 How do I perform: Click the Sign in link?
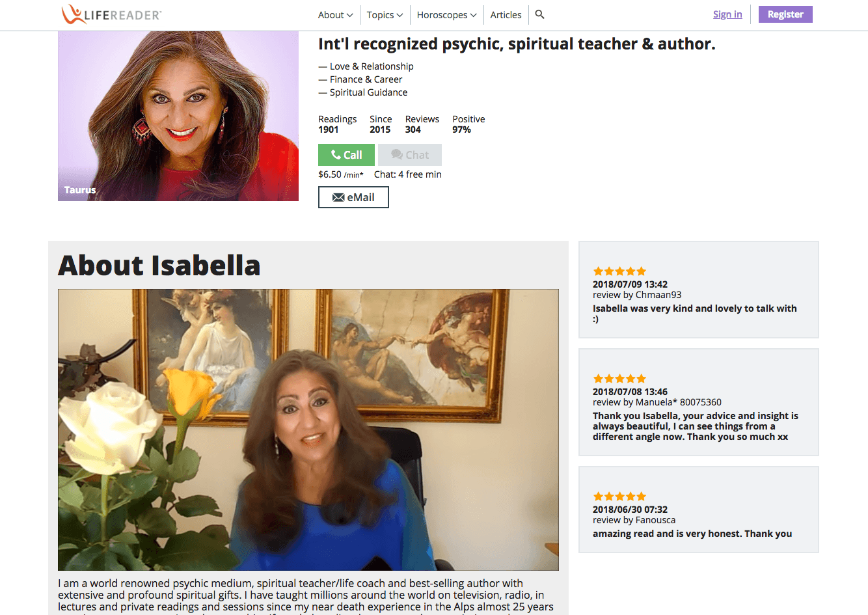(727, 14)
